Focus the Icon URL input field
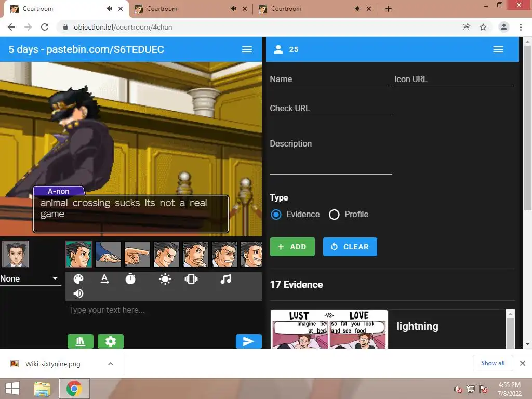The width and height of the screenshot is (532, 399). pos(454,79)
